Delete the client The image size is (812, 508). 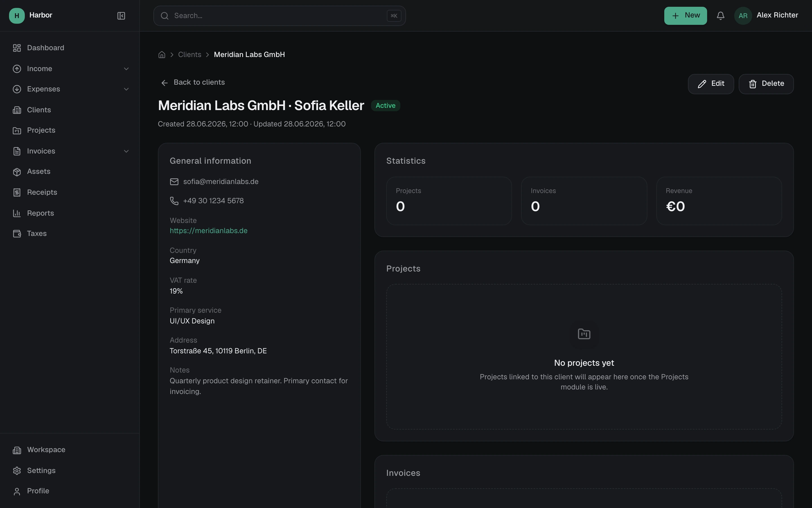[766, 84]
